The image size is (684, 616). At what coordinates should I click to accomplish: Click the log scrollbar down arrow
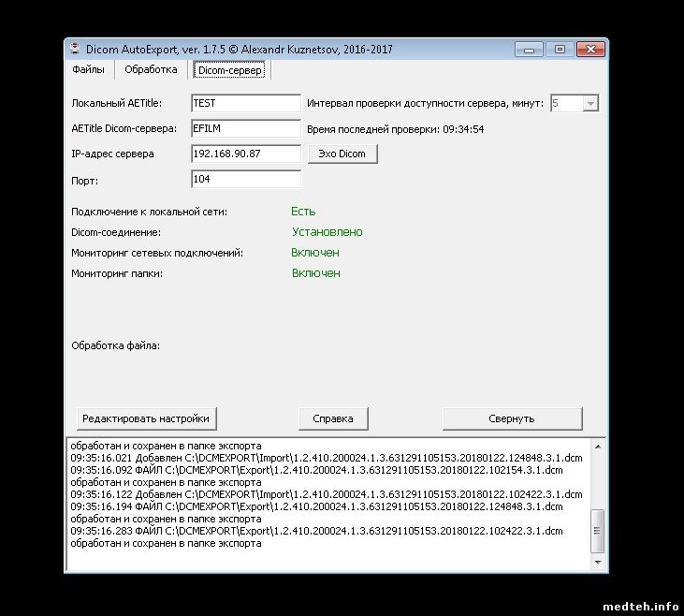pyautogui.click(x=599, y=562)
